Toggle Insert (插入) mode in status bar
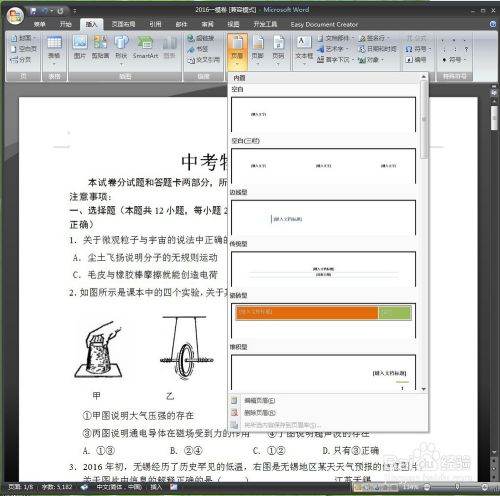500x496 pixels. tap(156, 487)
